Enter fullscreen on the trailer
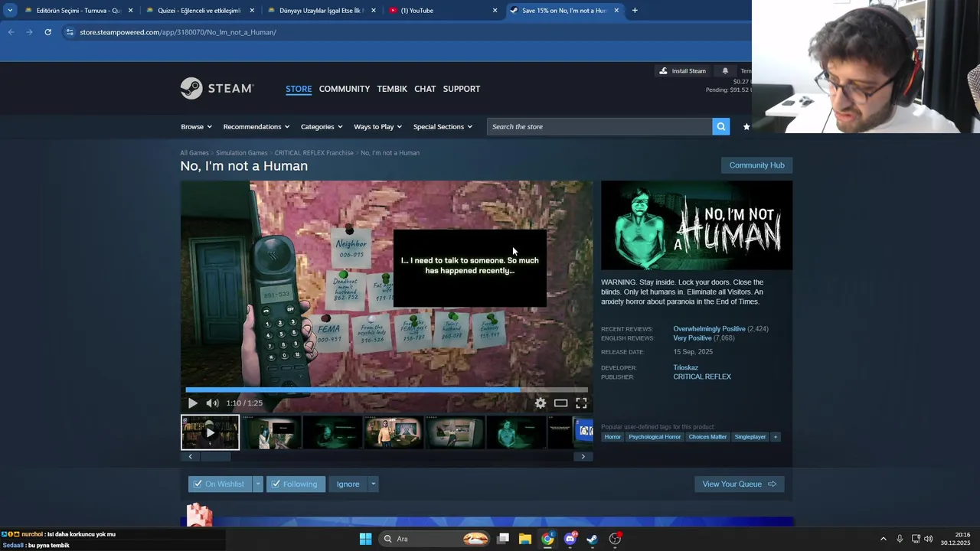This screenshot has width=980, height=551. (x=581, y=403)
